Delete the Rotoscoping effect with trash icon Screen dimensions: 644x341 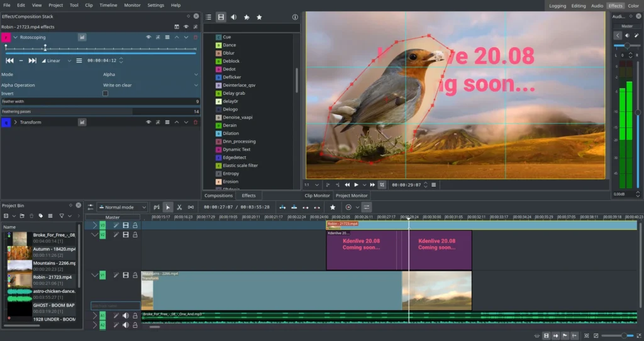click(196, 38)
